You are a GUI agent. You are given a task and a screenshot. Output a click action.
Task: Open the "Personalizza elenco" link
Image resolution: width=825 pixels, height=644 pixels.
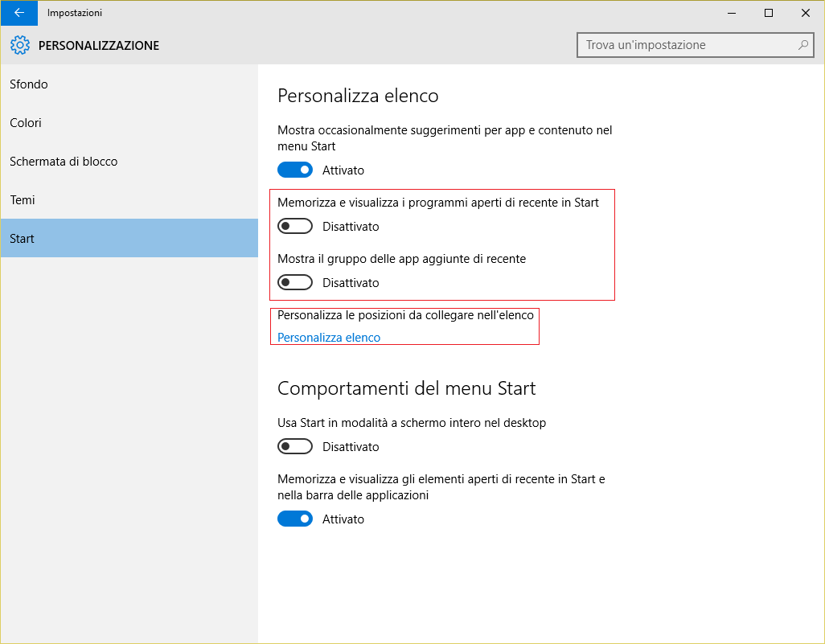329,338
